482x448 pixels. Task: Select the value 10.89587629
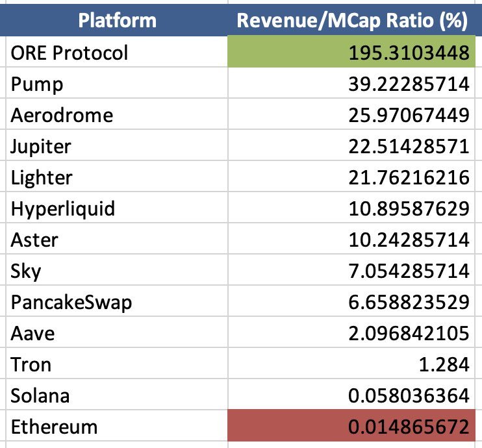[x=351, y=208]
